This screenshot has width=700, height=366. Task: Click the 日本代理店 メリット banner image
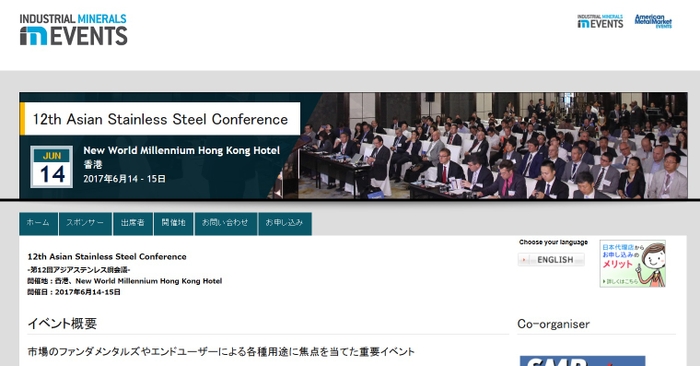click(x=633, y=263)
